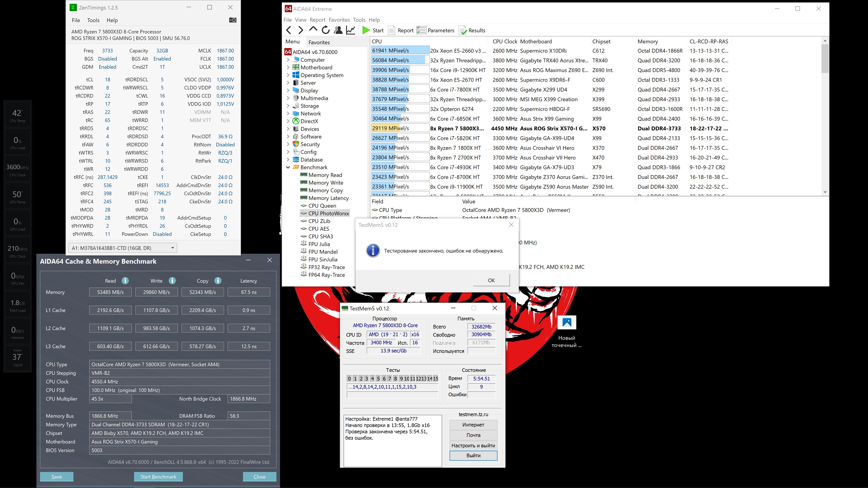
Task: Click the up-level arrow in AIDA64 toolbar
Action: click(313, 30)
